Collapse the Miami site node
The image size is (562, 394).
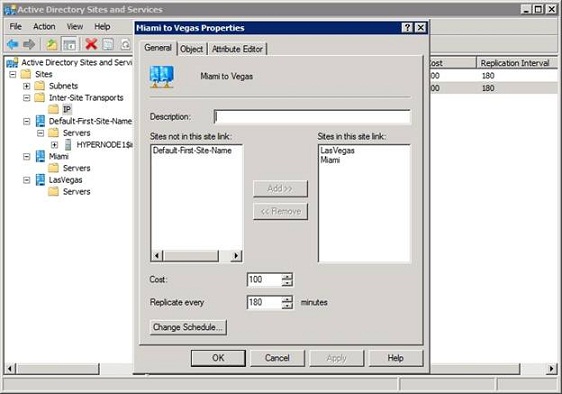tap(26, 157)
